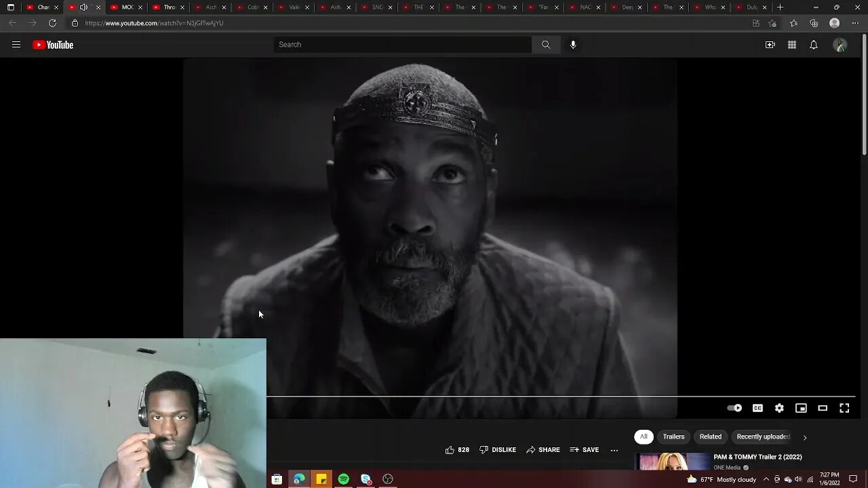
Task: Show hidden system tray icons
Action: click(x=766, y=480)
